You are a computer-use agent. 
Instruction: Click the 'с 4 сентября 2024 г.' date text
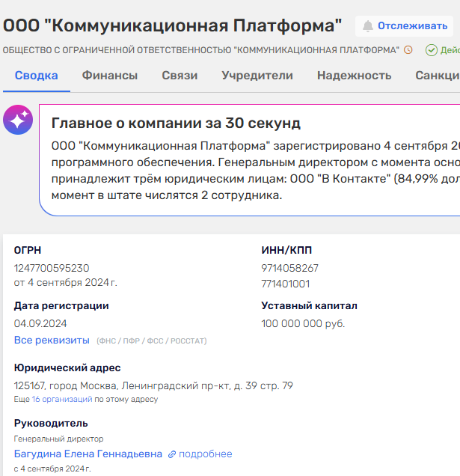pos(52,469)
